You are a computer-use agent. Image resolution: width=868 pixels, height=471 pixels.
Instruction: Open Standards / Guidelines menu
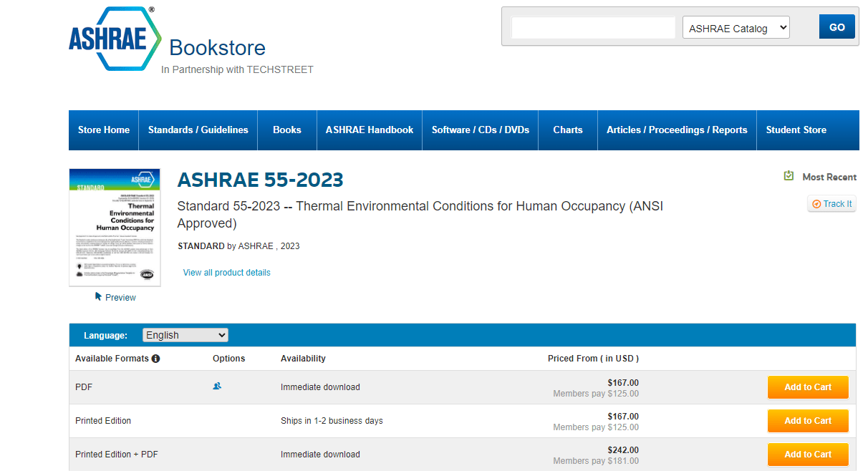[198, 130]
